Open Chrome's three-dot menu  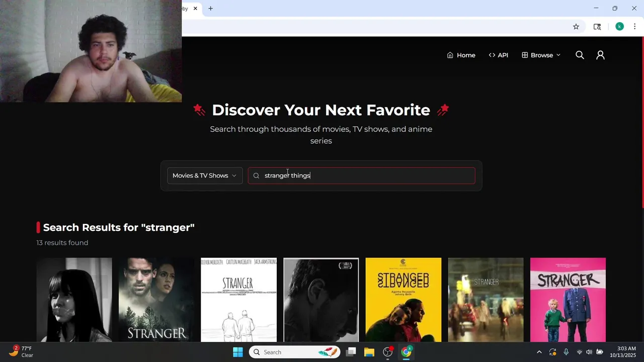tap(634, 27)
